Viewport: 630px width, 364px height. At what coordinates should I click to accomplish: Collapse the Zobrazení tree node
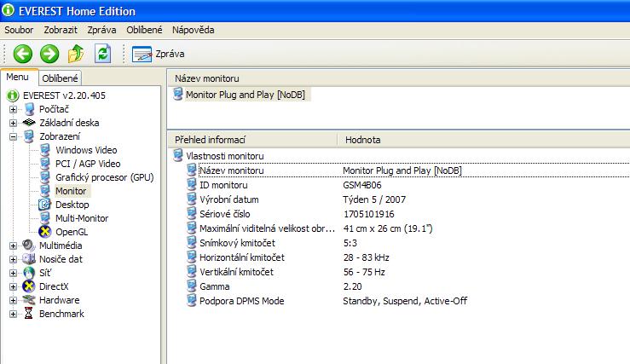(x=14, y=136)
